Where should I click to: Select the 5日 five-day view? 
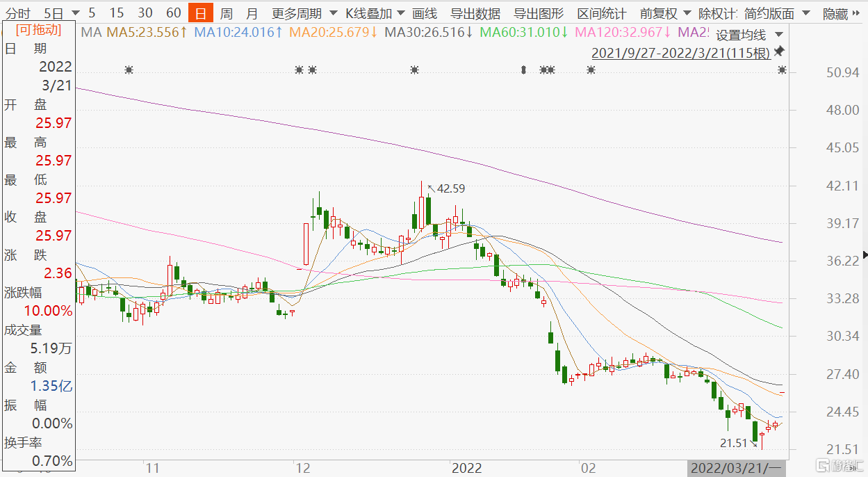53,13
